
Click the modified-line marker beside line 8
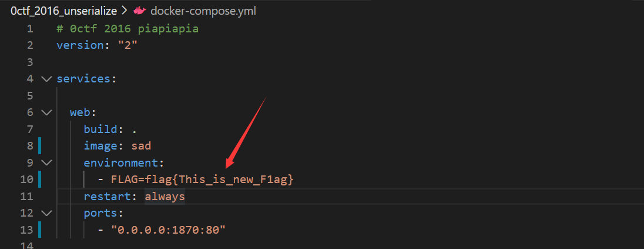tap(39, 146)
